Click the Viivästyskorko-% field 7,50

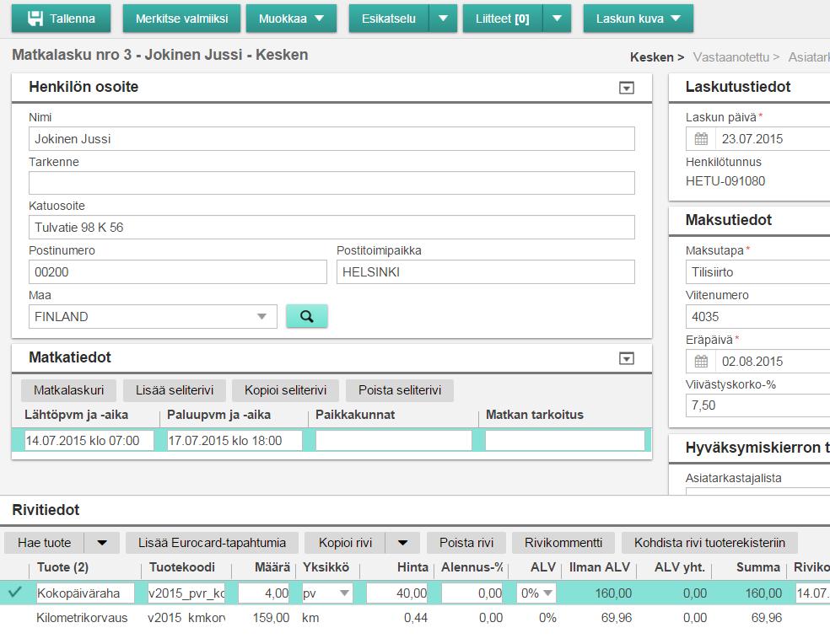point(758,405)
